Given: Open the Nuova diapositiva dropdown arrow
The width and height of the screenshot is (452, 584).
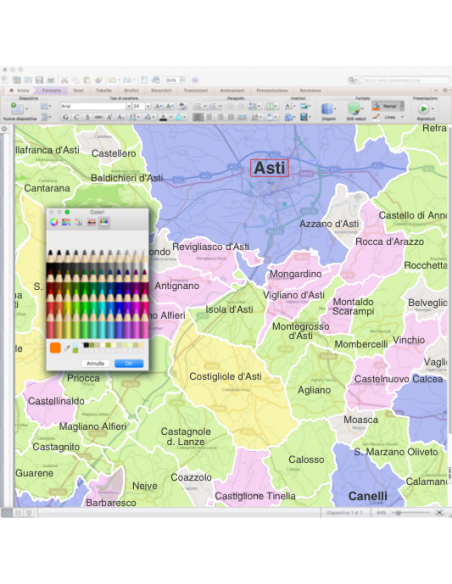Looking at the screenshot, I should [26, 109].
